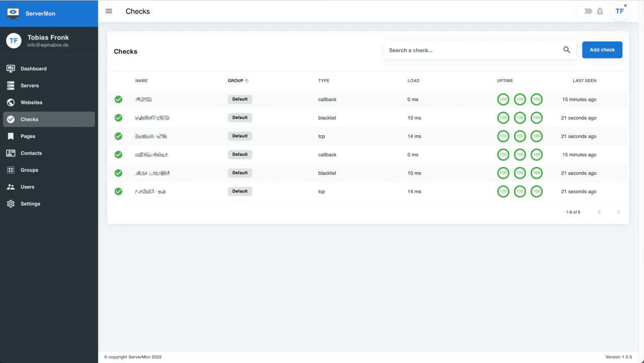Click the green status check of the first row
The height and width of the screenshot is (363, 644).
[x=118, y=99]
